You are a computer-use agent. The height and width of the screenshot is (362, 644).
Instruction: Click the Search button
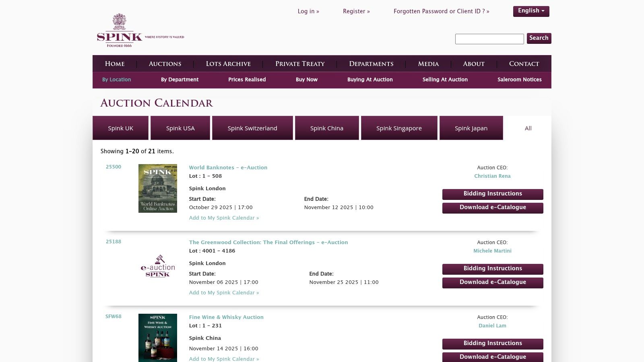(x=539, y=38)
